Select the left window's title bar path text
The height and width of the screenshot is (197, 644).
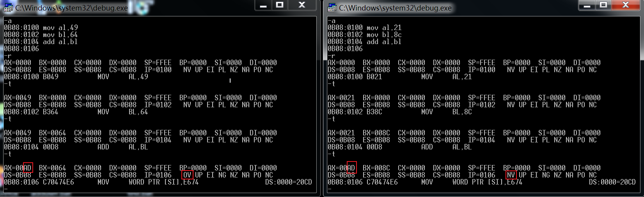71,8
